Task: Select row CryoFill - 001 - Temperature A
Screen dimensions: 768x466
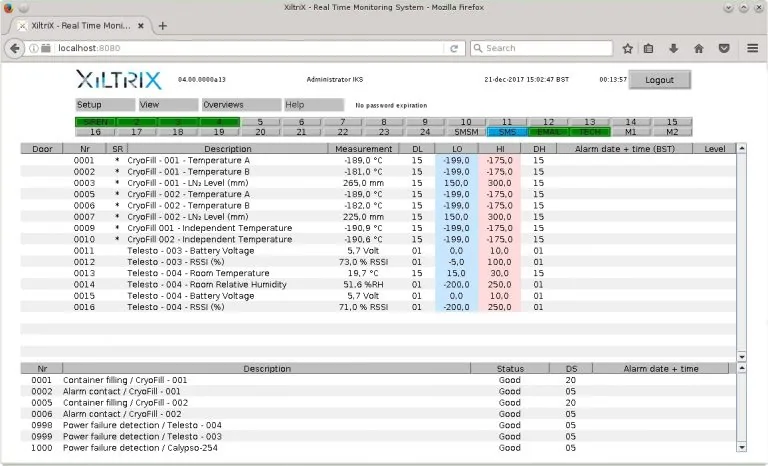Action: pyautogui.click(x=378, y=160)
